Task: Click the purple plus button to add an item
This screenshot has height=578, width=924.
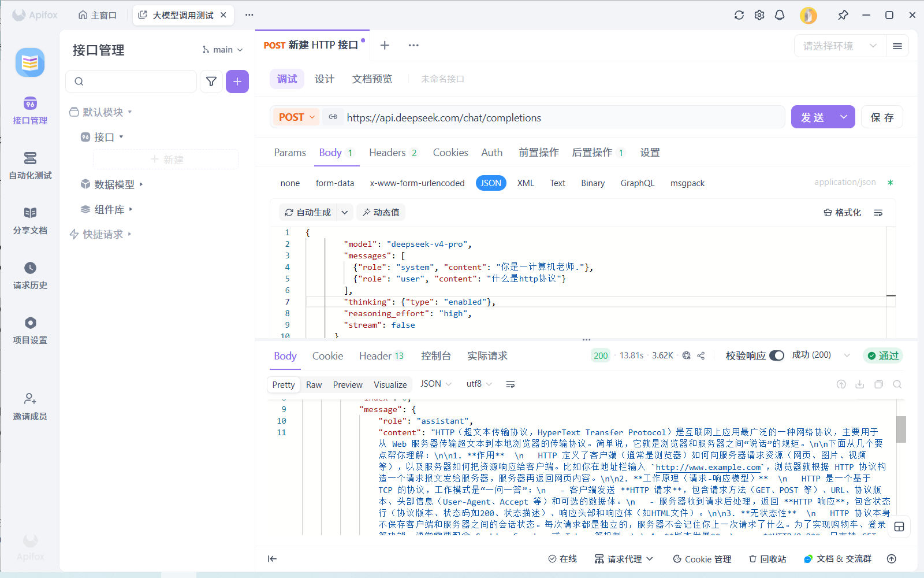Action: click(x=237, y=81)
